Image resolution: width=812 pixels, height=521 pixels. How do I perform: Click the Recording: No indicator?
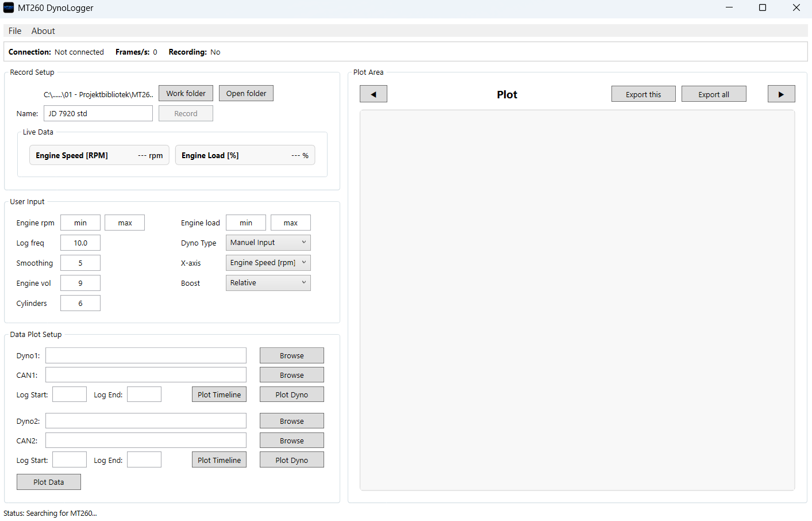tap(194, 52)
